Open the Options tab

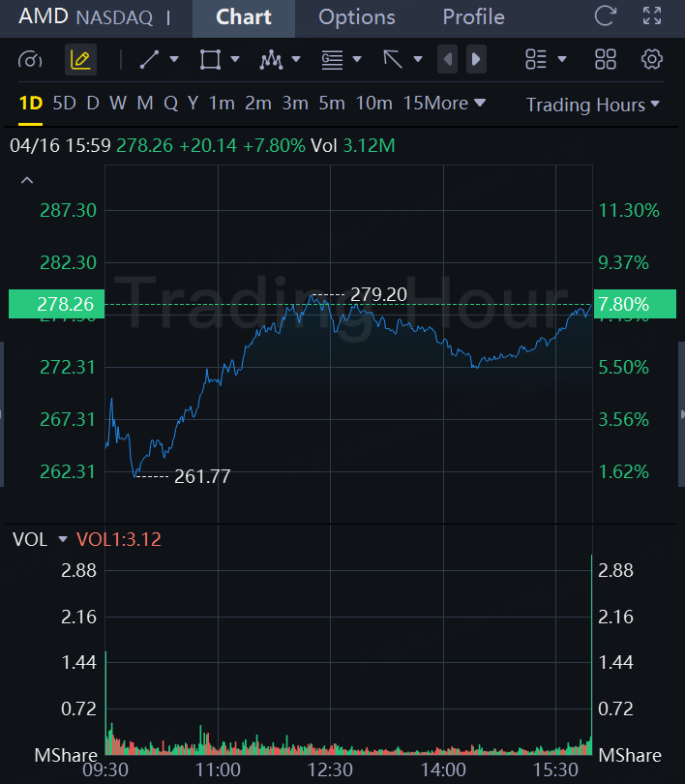357,18
